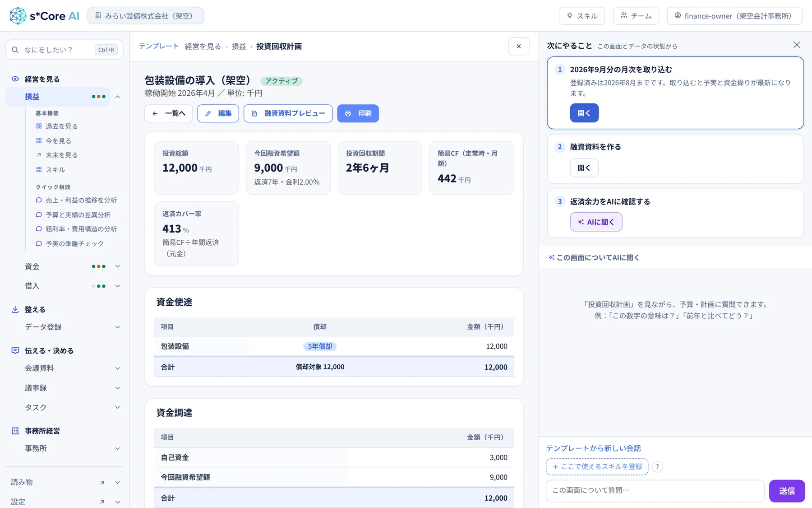Open the 融資資料プレビュー
The width and height of the screenshot is (812, 508).
coord(288,113)
